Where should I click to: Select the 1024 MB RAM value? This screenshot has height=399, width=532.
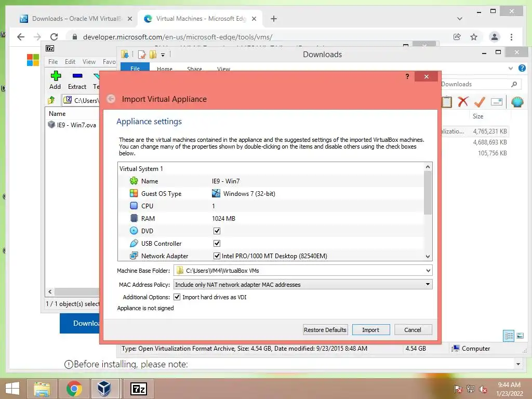tap(223, 219)
